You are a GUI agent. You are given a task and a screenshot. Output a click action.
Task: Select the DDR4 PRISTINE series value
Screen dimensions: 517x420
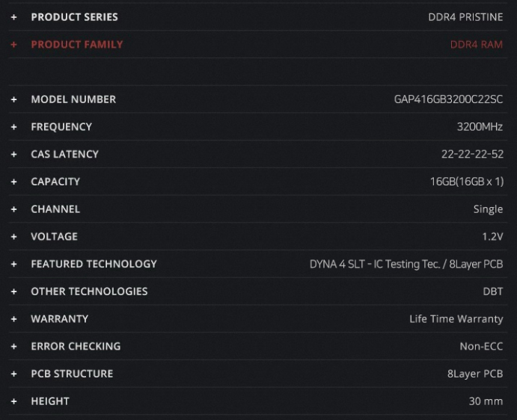coord(465,17)
